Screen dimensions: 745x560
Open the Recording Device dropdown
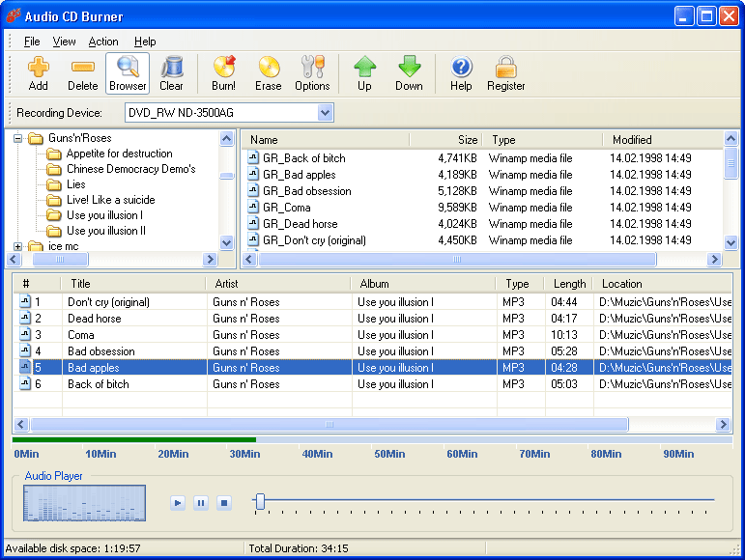pos(325,113)
